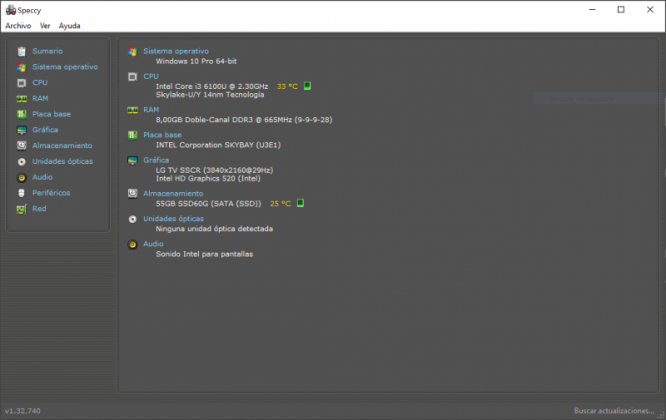Open the Ver menu
The width and height of the screenshot is (666, 420).
[45, 26]
